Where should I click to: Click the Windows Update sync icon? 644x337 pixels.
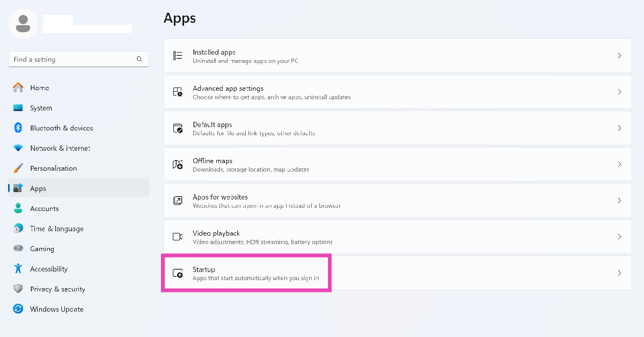point(18,309)
